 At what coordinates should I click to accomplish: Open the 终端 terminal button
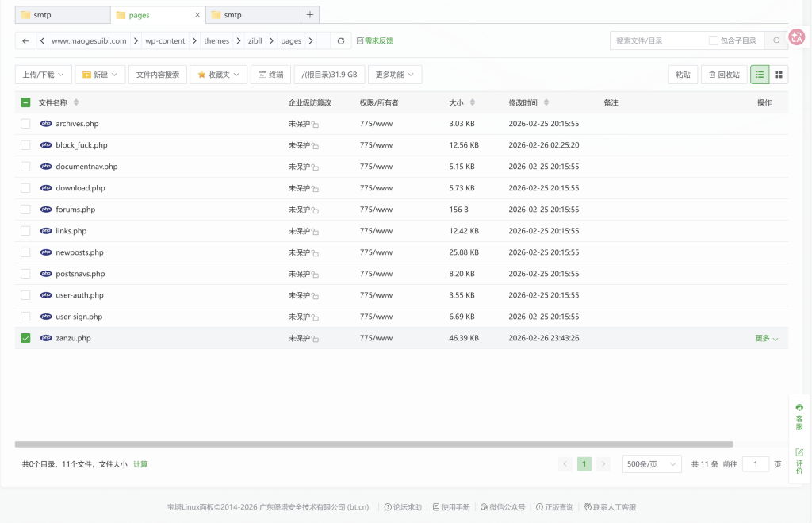[271, 75]
